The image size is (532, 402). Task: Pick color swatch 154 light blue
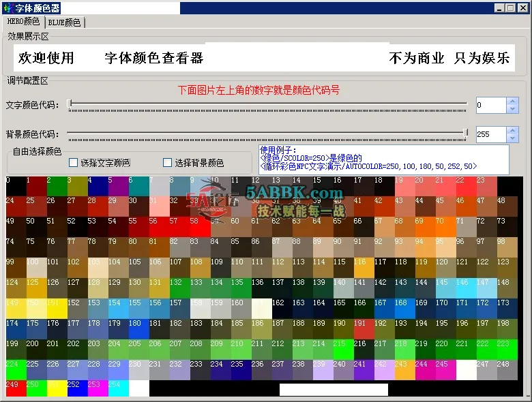pos(119,309)
